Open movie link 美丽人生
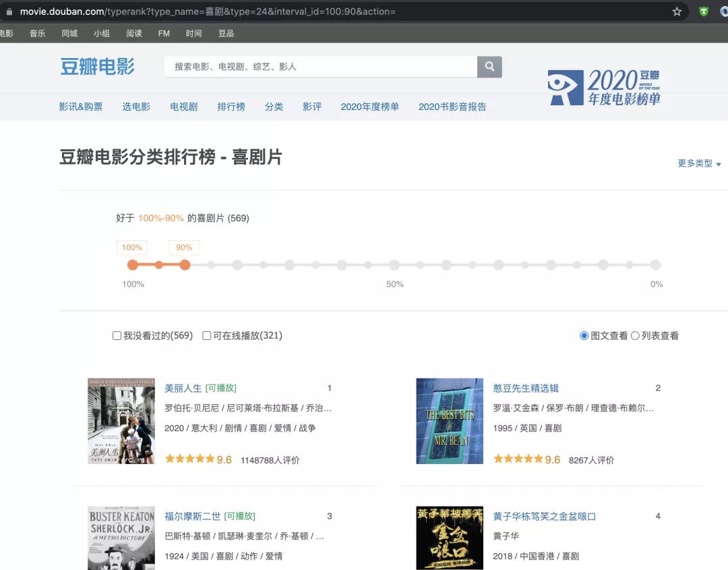Viewport: 728px width, 570px height. coord(183,388)
